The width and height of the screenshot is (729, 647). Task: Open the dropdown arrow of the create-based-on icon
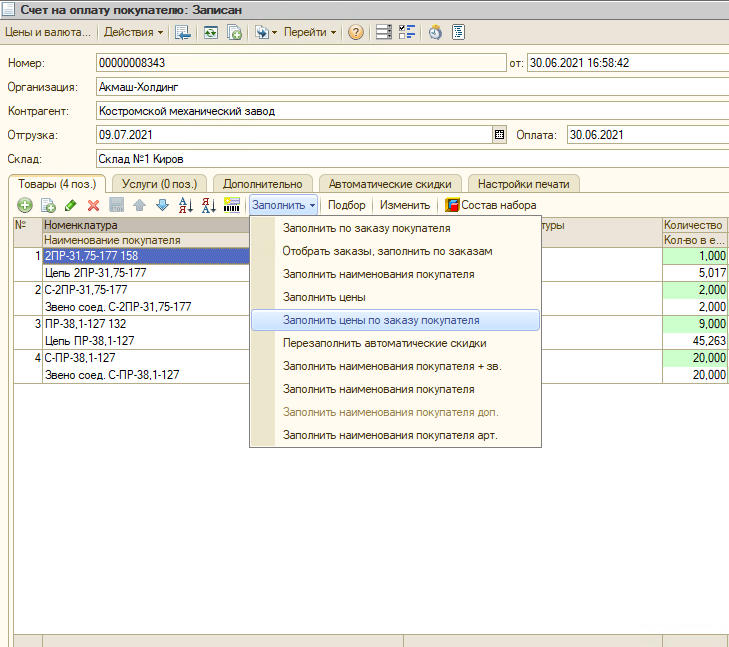(x=274, y=33)
